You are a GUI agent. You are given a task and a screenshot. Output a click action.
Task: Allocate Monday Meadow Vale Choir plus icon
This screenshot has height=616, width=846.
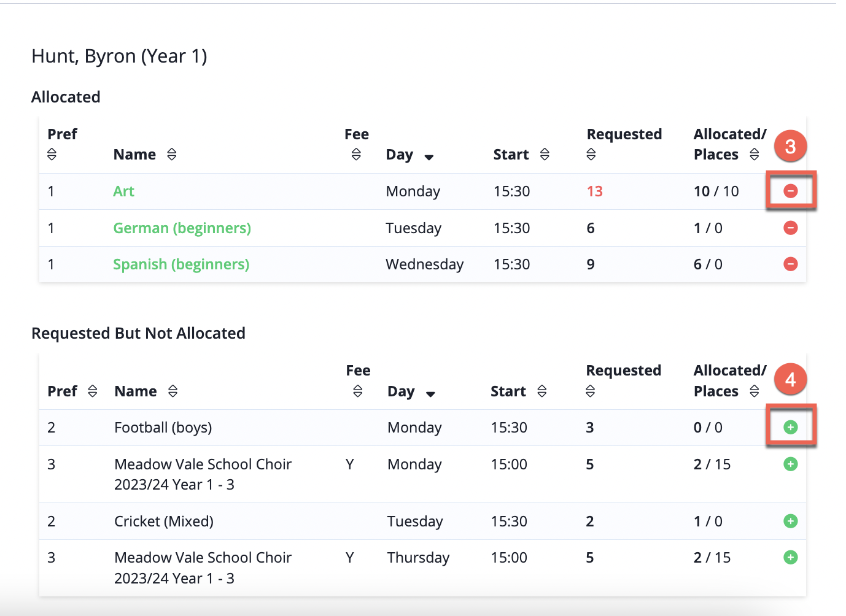[791, 464]
